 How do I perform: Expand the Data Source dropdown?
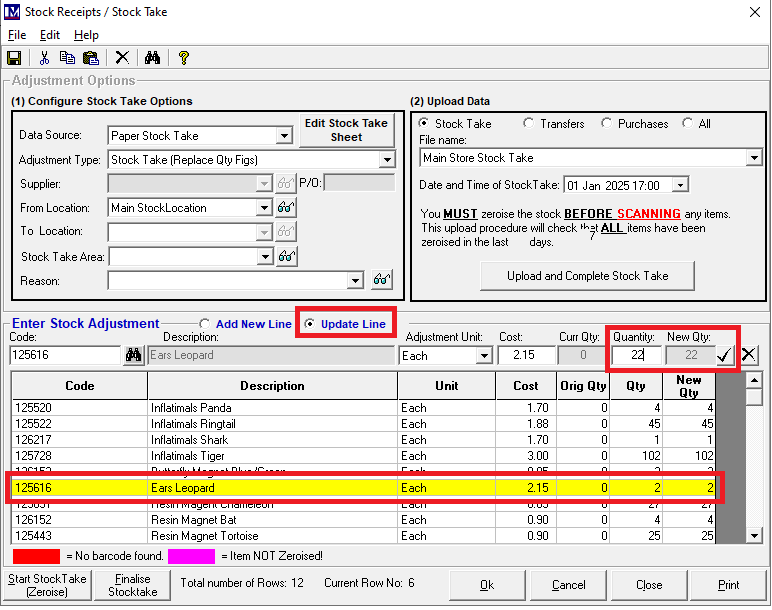point(284,136)
